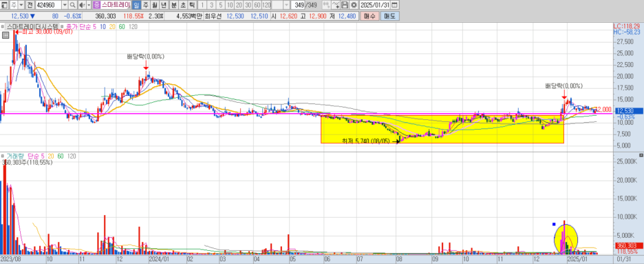Switch to yearly 년 chart period

(x=163, y=5)
